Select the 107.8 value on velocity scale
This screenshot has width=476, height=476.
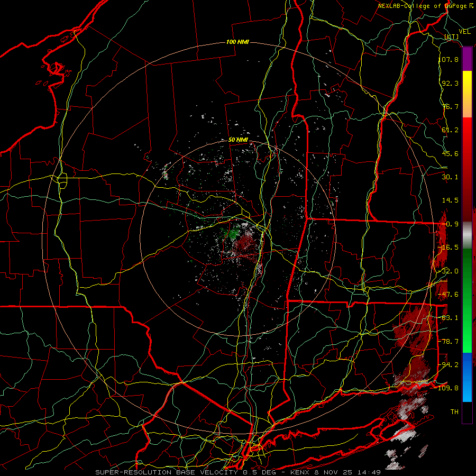448,59
